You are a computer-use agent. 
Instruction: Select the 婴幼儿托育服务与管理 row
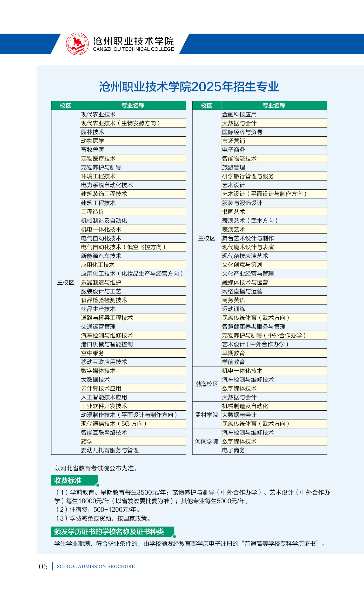coord(133,450)
